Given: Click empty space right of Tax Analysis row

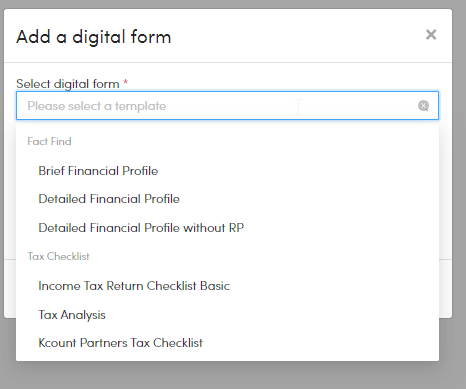Looking at the screenshot, I should 267,315.
